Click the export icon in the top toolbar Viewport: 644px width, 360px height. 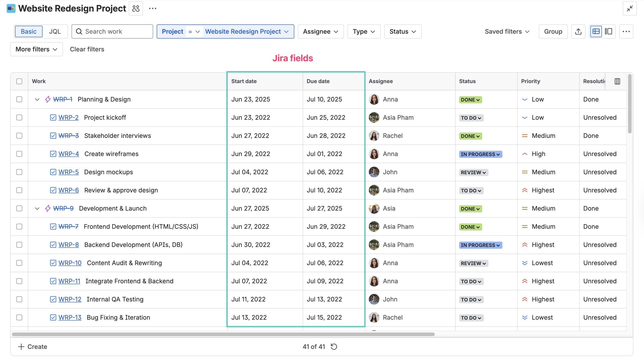tap(578, 31)
